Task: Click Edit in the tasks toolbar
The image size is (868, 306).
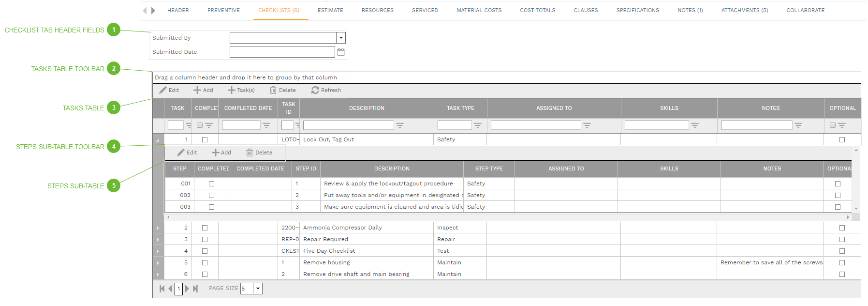Action: (x=169, y=90)
